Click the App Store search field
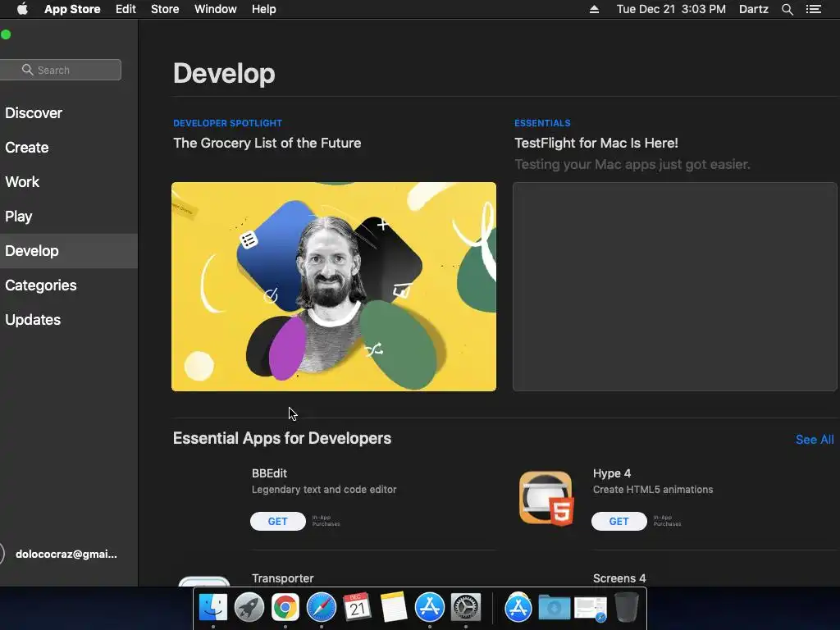 tap(60, 70)
